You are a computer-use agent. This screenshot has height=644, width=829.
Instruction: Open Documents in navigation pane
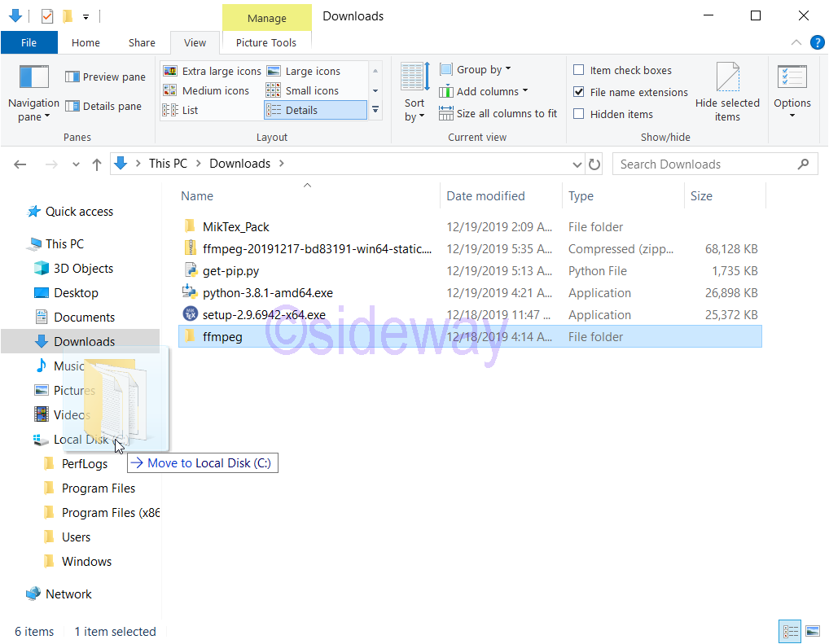point(74,317)
